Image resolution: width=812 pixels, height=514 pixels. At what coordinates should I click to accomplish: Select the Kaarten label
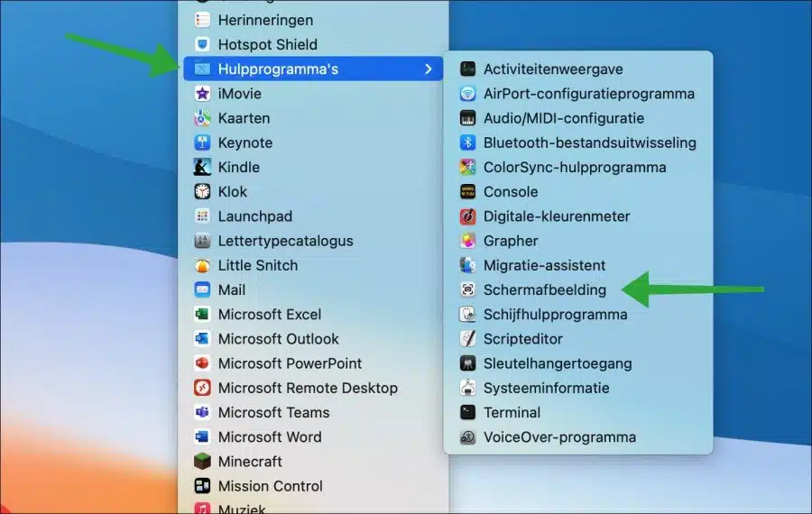244,118
